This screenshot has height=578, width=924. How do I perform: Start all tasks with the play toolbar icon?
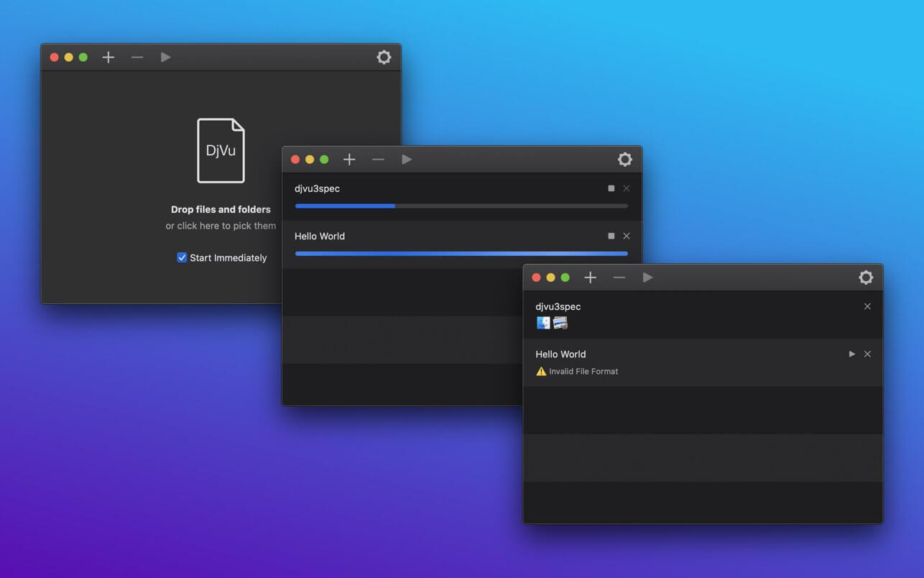click(647, 277)
